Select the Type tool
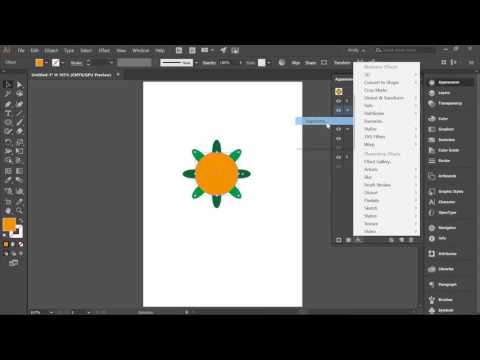This screenshot has width=480, height=360. (x=8, y=113)
